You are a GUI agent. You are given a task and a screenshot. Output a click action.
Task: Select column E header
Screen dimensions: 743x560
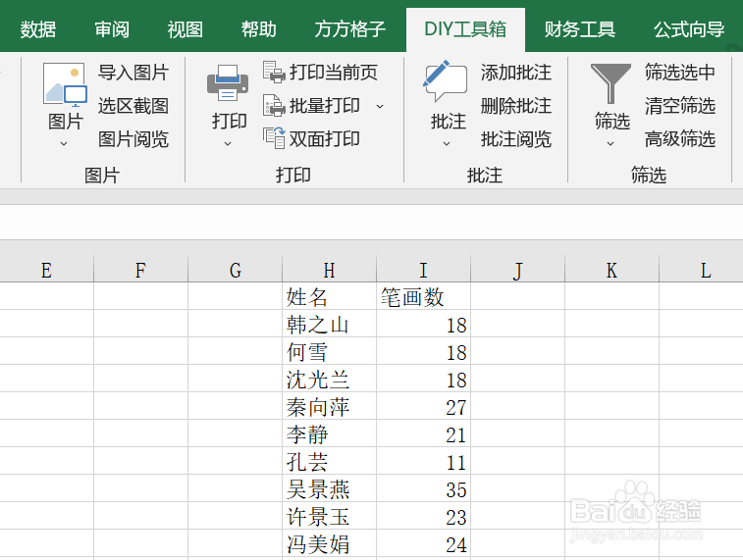tap(46, 270)
